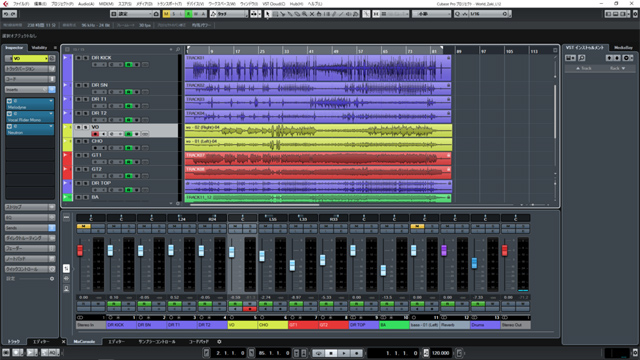Select the Zoom magnifier tool in toolbar

tap(304, 14)
